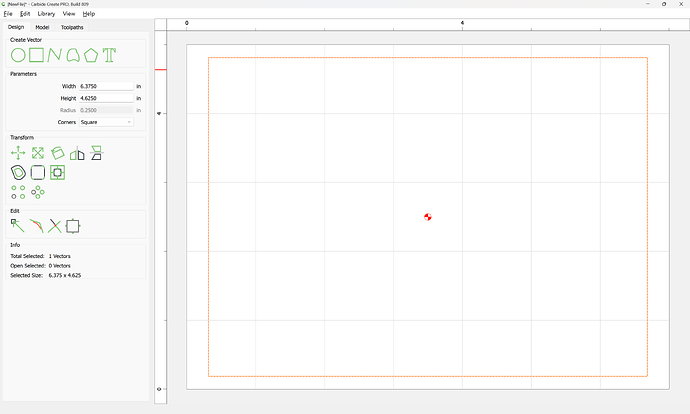Activate the Trim Vectors curve tool
The height and width of the screenshot is (414, 690).
tap(37, 226)
